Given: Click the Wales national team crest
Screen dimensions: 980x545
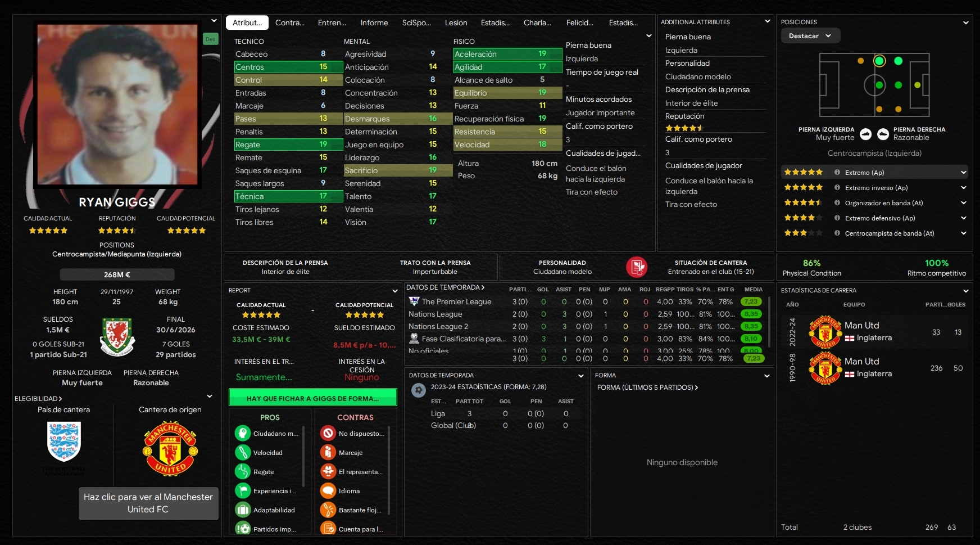Looking at the screenshot, I should pyautogui.click(x=117, y=336).
